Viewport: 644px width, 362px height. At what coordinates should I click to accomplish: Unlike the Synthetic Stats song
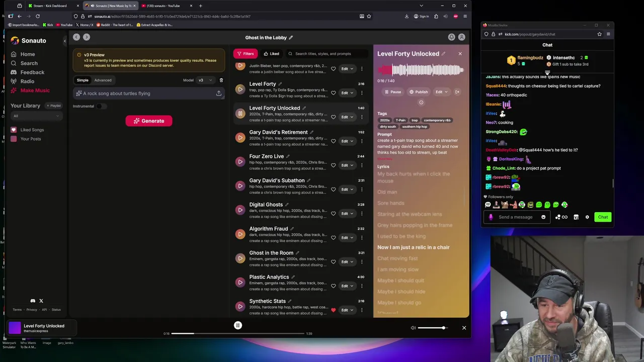[x=333, y=310]
